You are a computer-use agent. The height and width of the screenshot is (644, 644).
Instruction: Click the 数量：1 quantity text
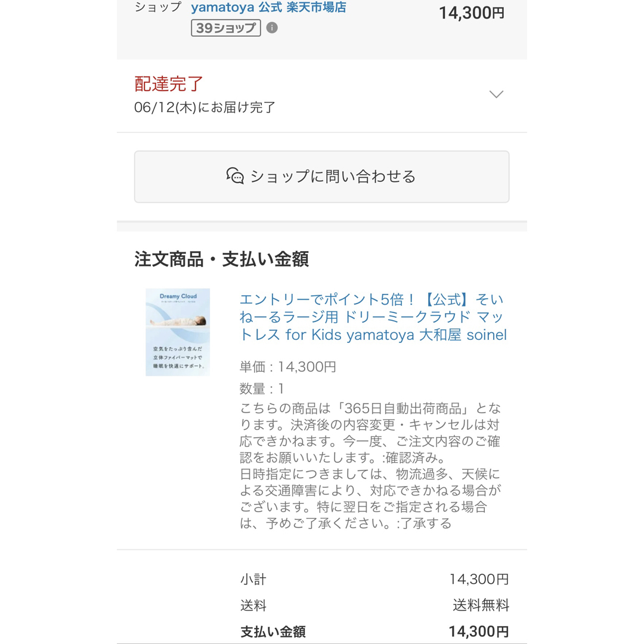pyautogui.click(x=262, y=389)
